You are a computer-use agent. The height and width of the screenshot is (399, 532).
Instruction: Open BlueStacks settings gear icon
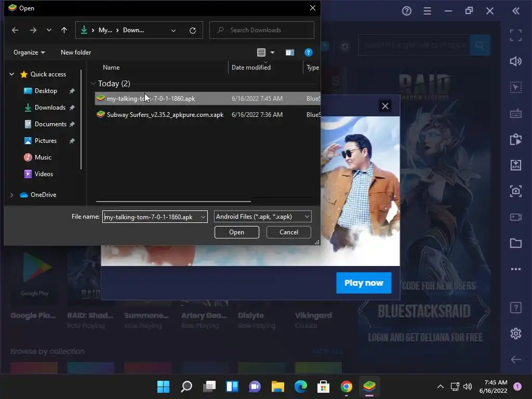pyautogui.click(x=515, y=333)
